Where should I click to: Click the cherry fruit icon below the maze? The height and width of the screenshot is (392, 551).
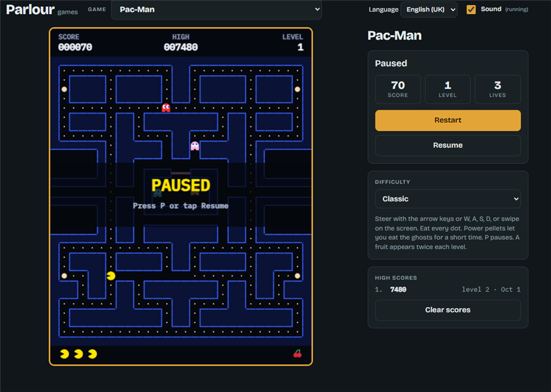coord(298,353)
